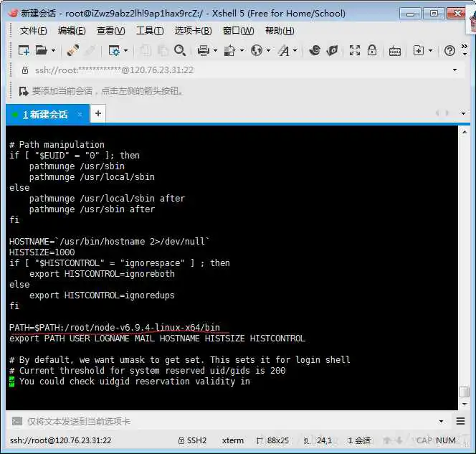Open the 工具(T) menu
The image size is (476, 454).
149,31
